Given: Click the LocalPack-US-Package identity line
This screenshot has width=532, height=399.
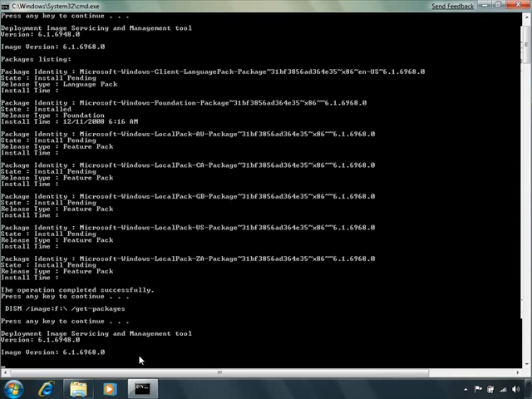Looking at the screenshot, I should [x=188, y=228].
